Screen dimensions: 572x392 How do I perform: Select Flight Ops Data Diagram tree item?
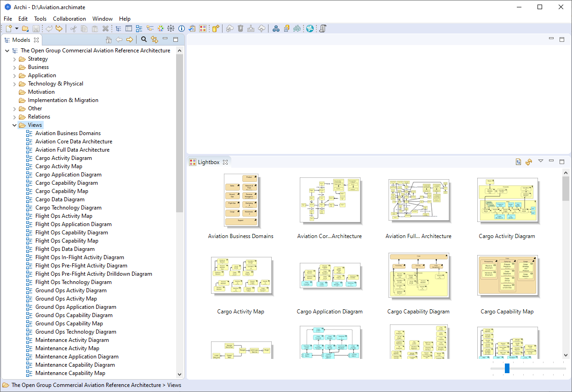[x=65, y=249]
